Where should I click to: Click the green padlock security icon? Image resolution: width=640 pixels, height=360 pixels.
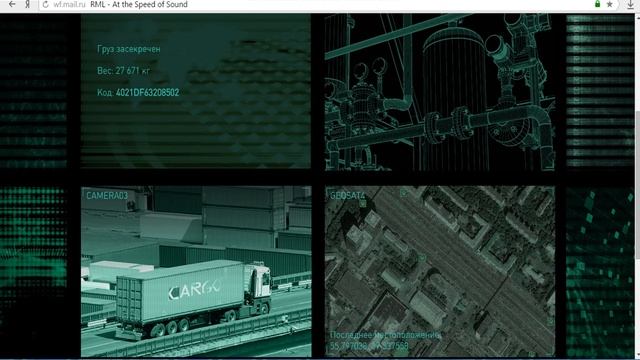pos(598,4)
